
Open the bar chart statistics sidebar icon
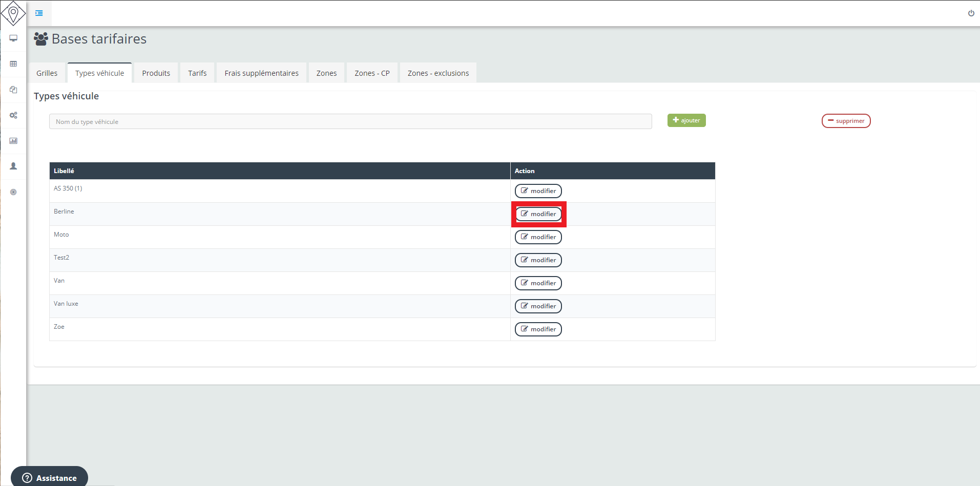click(13, 141)
